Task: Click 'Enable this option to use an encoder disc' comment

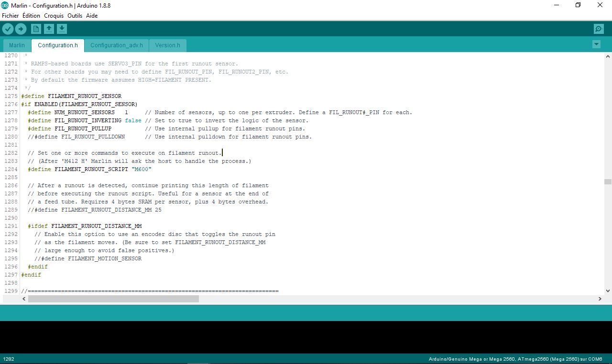Action: pyautogui.click(x=155, y=234)
